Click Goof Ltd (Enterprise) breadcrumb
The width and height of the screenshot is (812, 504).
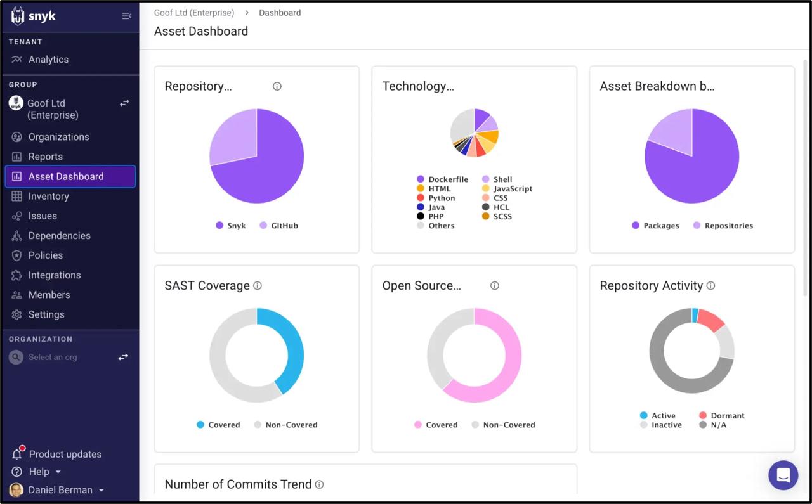tap(194, 13)
